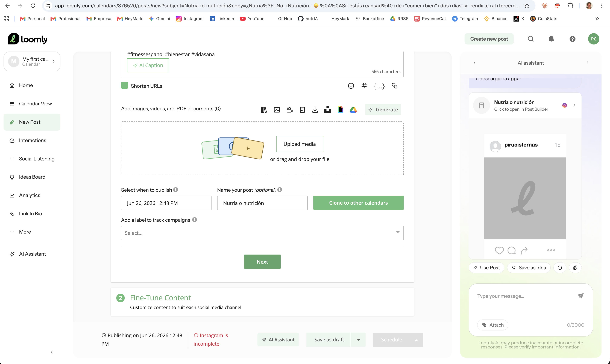610x364 pixels.
Task: Copy the AI suggested post
Action: click(x=575, y=268)
